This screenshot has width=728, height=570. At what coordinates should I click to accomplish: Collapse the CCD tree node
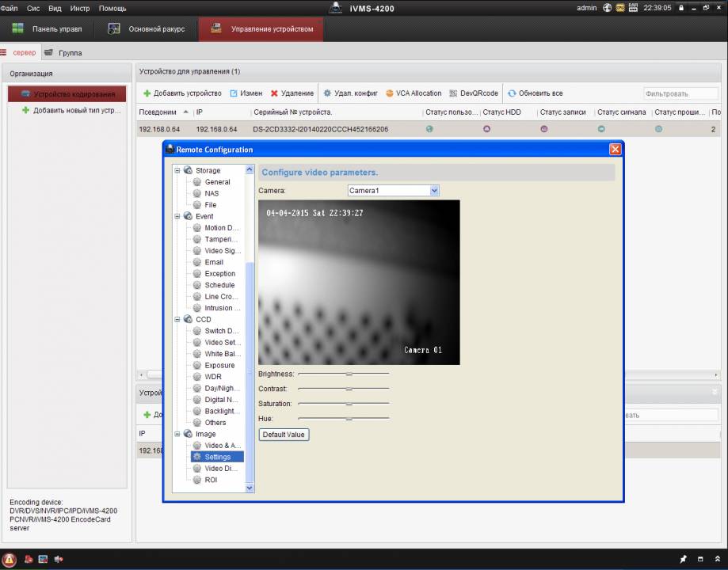click(177, 319)
